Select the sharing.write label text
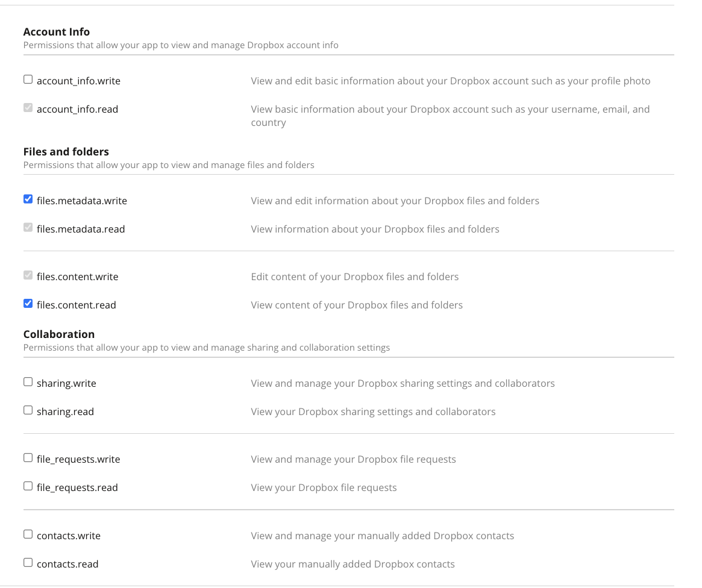Viewport: 702px width, 588px height. click(66, 384)
